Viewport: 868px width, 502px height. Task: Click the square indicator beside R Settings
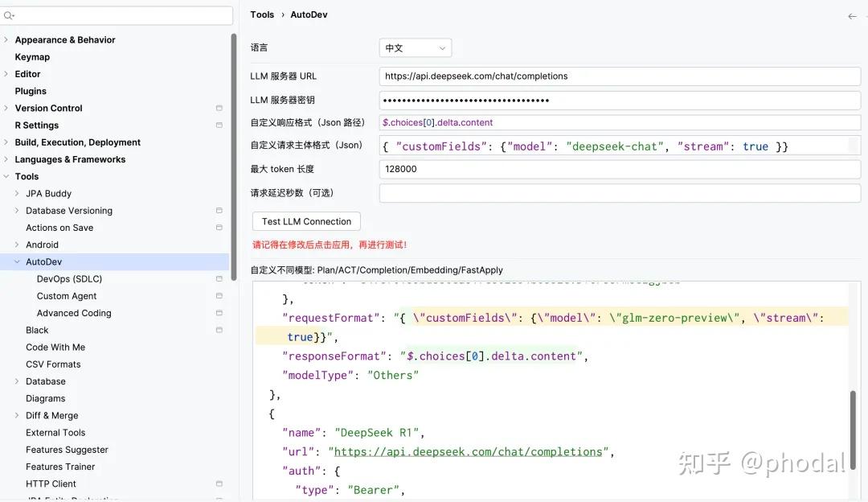(219, 125)
